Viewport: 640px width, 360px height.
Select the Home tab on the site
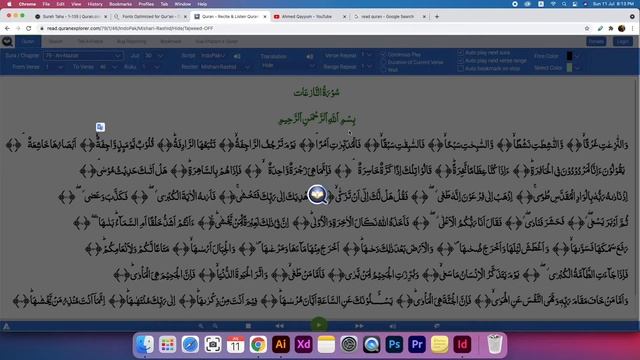coord(28,41)
